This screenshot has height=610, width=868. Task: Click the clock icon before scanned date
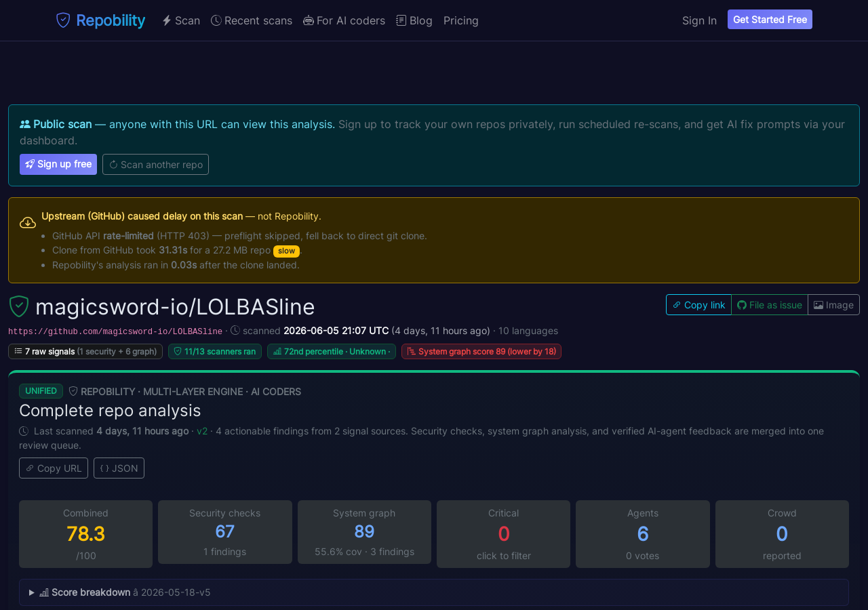pos(235,331)
